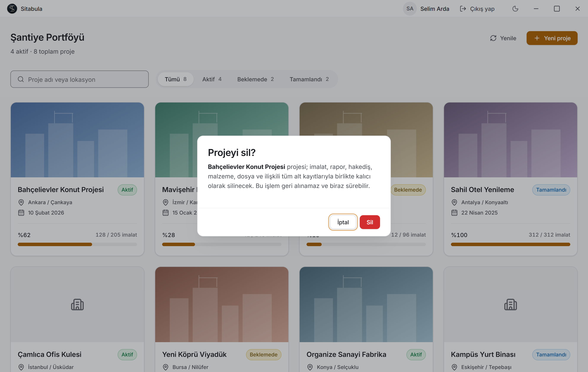Click the calendar icon beside 22 Nisan 2025

coord(454,213)
